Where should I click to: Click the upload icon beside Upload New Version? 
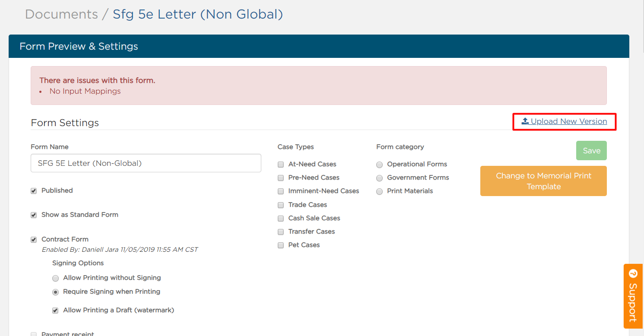tap(524, 121)
